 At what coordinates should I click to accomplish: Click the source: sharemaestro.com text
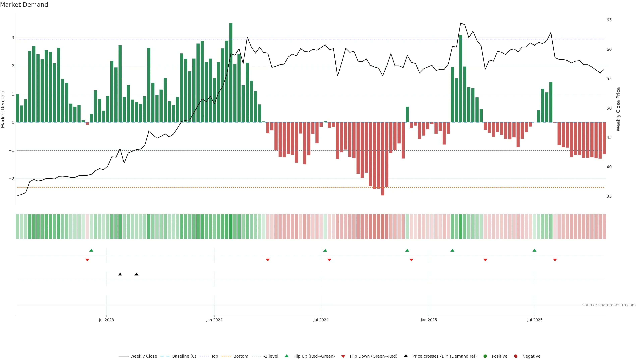(609, 305)
